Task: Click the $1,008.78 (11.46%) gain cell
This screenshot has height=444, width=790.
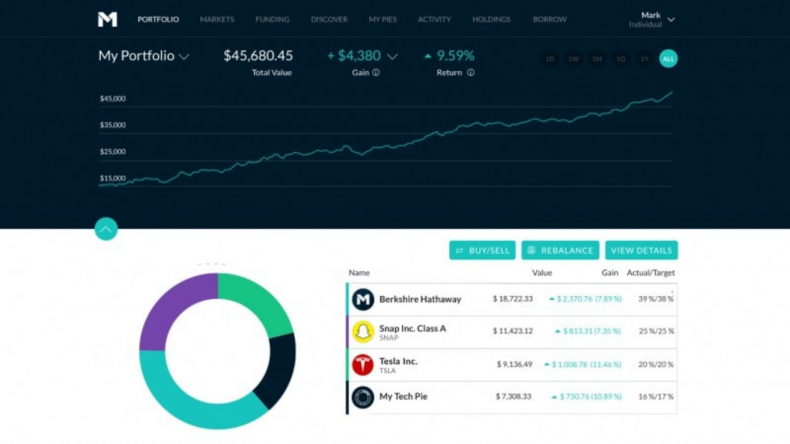Action: click(583, 364)
